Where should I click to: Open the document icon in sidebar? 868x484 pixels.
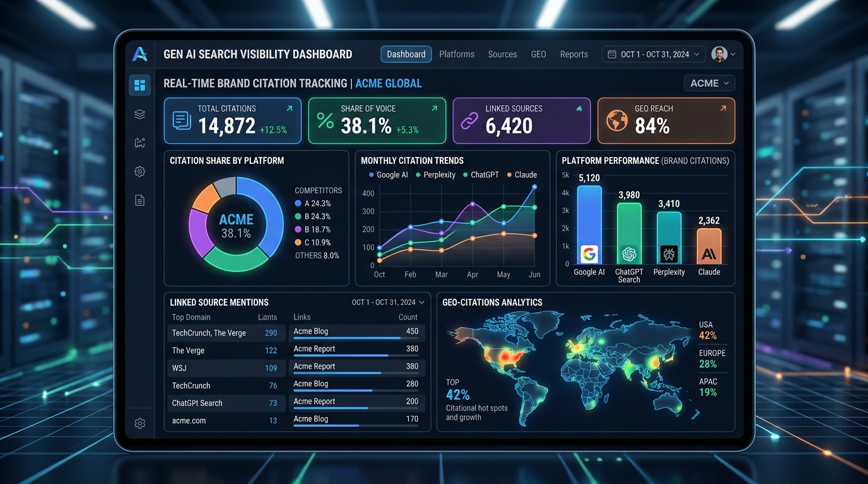139,200
